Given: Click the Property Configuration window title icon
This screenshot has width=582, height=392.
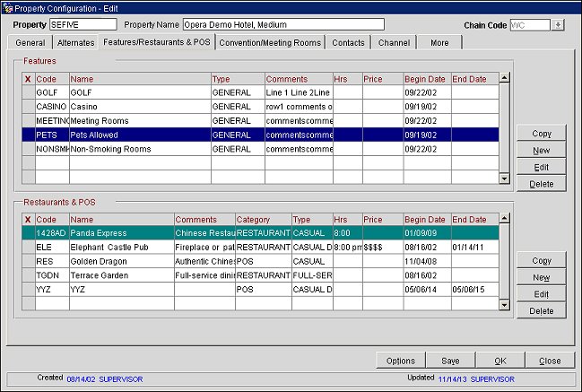Looking at the screenshot, I should click(x=7, y=6).
